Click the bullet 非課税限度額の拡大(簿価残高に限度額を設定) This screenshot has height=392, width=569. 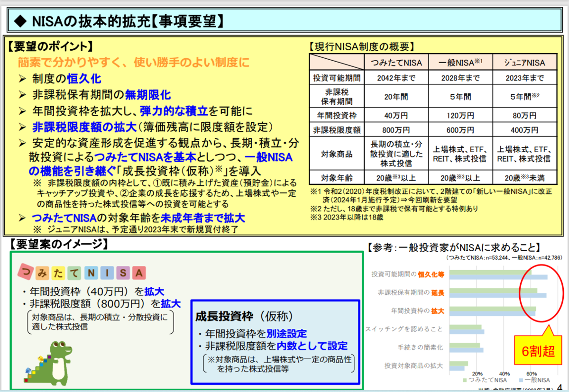click(x=146, y=127)
